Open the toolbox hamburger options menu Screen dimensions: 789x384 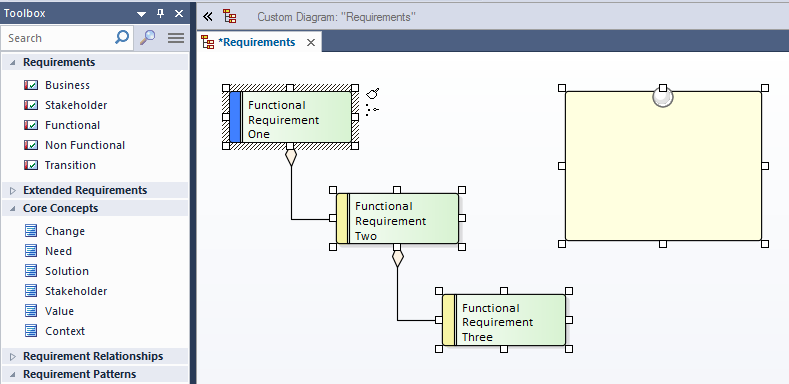(176, 38)
